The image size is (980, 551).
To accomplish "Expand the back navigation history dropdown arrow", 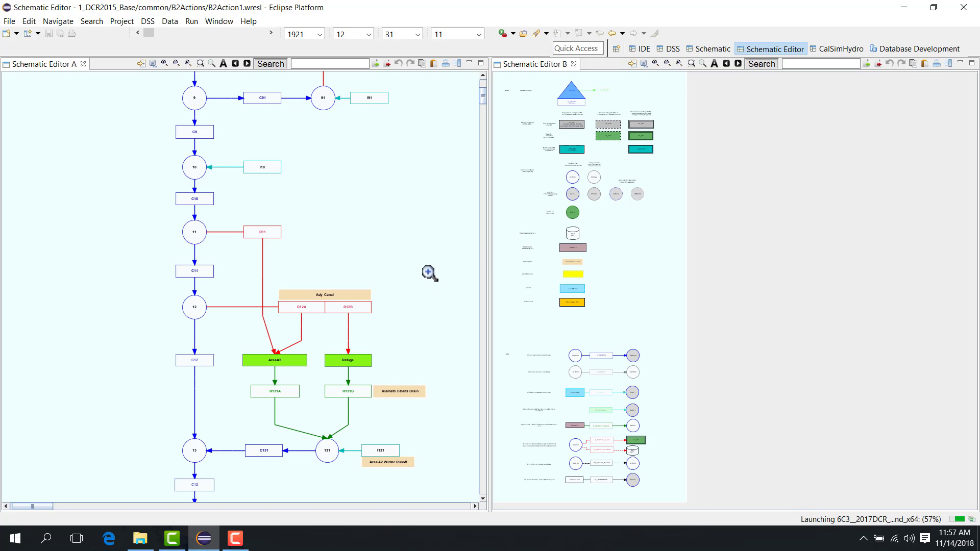I will click(622, 34).
